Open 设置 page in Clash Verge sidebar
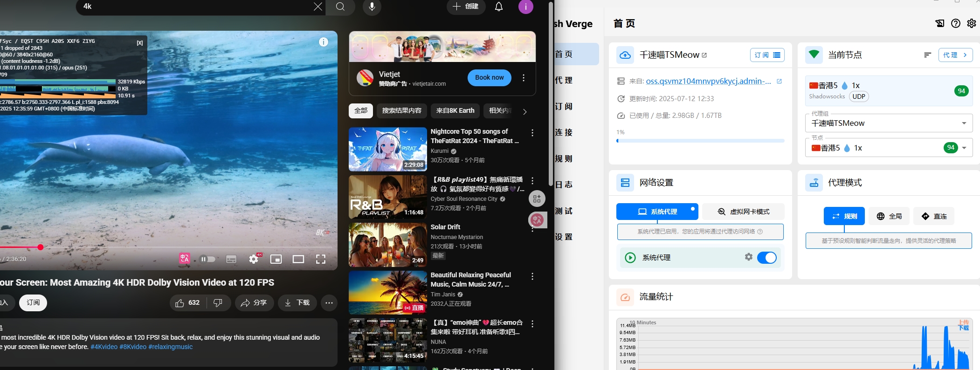This screenshot has height=370, width=980. pyautogui.click(x=564, y=237)
